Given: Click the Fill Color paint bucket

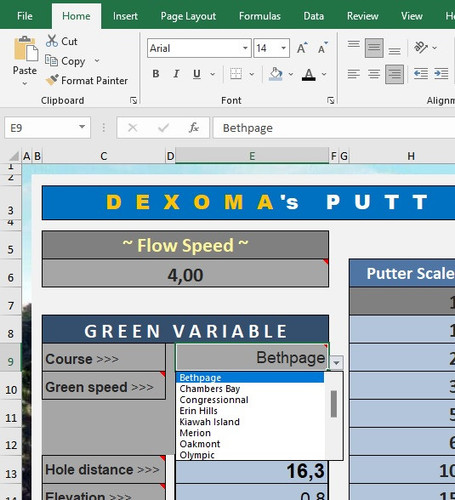Looking at the screenshot, I should tap(276, 74).
